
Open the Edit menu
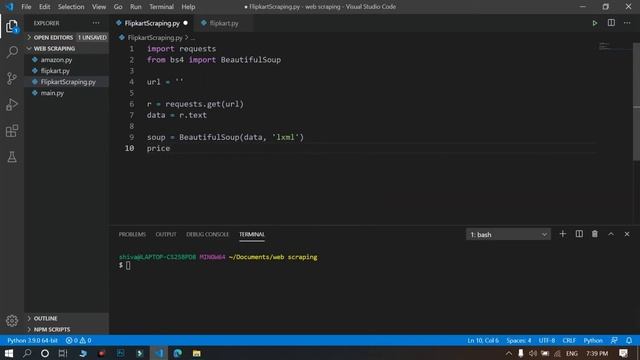pos(44,7)
